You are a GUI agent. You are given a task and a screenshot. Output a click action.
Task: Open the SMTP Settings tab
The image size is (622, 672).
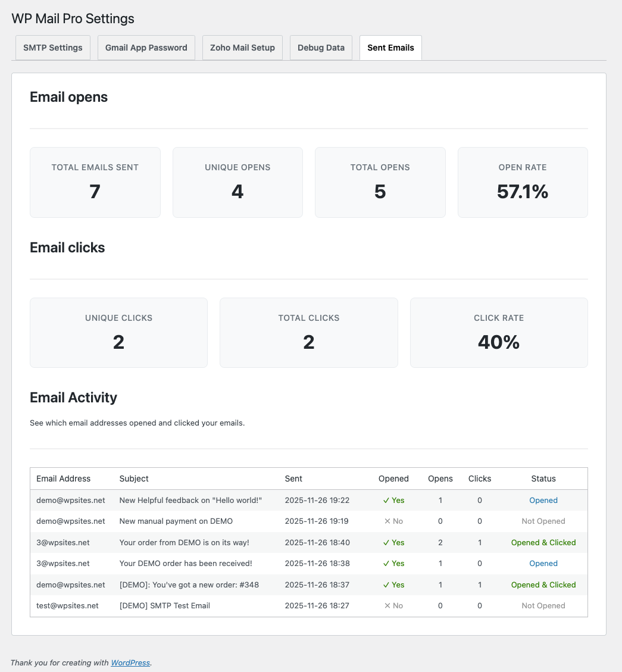click(52, 48)
